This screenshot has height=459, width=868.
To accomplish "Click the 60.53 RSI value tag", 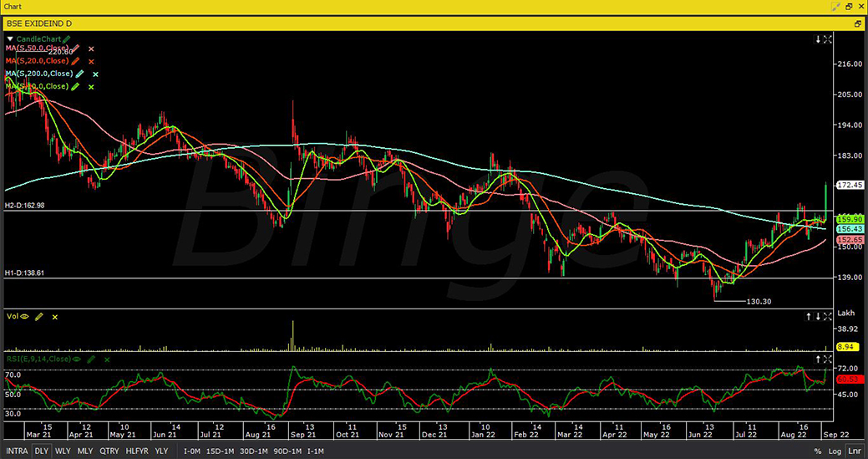I will [850, 380].
